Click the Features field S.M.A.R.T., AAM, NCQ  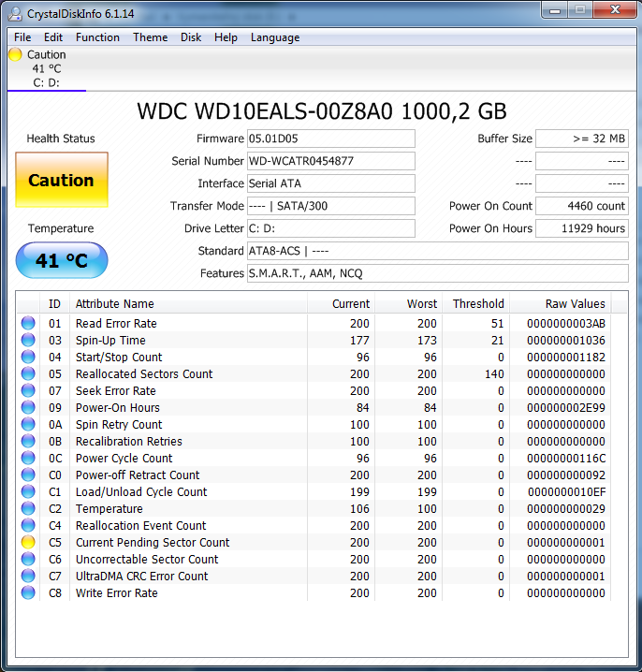[x=438, y=273]
